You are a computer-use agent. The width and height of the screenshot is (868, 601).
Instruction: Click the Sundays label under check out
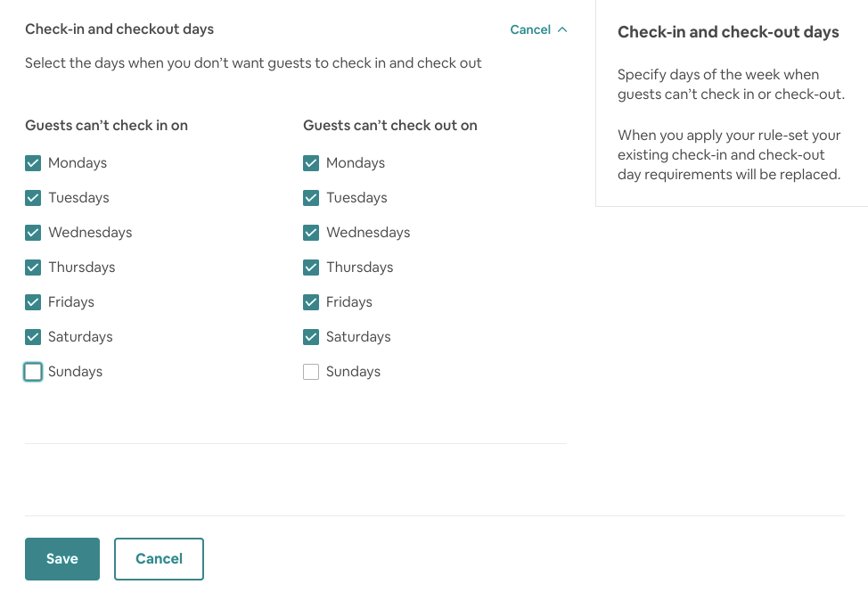[x=353, y=372]
